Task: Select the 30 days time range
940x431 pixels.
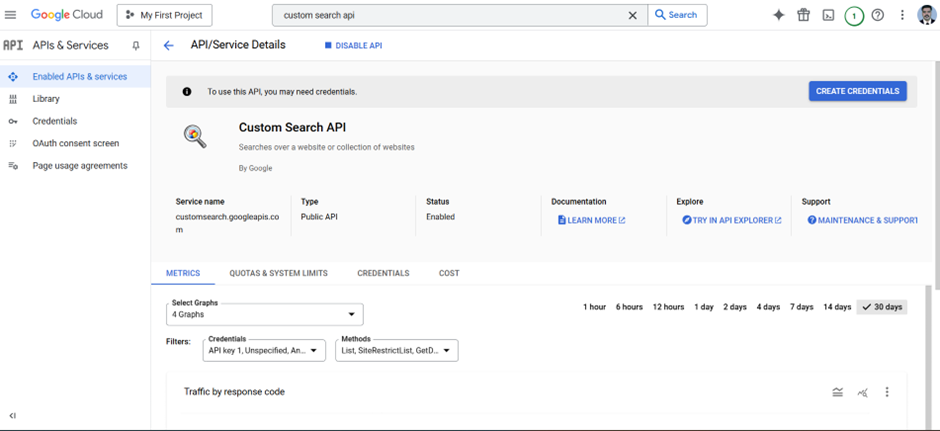Action: 882,307
